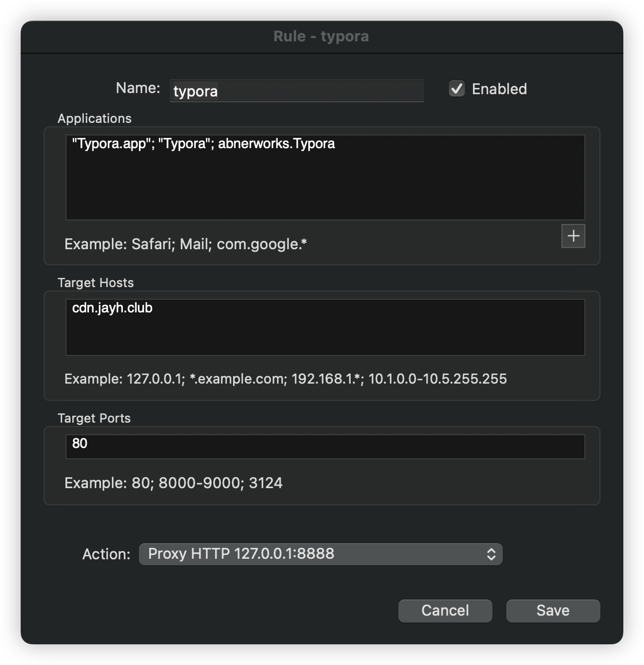Click the "Example: Safari; Mail; com.google.*" hint
The width and height of the screenshot is (644, 665).
tap(185, 244)
